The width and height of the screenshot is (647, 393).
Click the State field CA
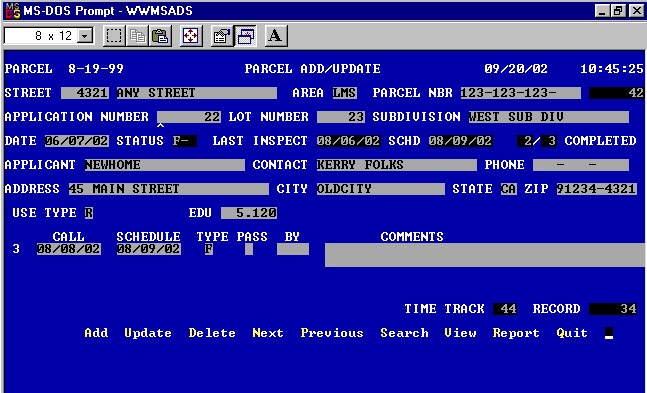click(508, 189)
